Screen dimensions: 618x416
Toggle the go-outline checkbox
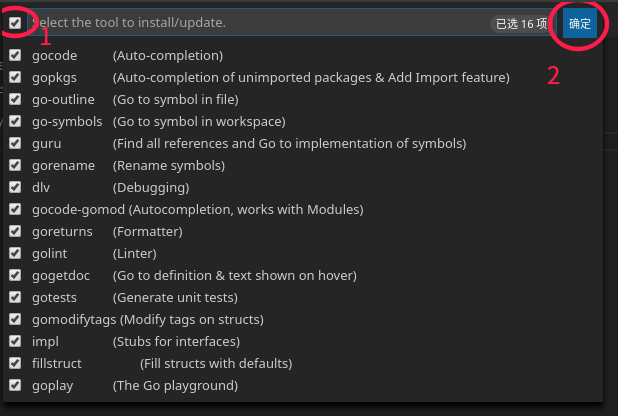15,99
